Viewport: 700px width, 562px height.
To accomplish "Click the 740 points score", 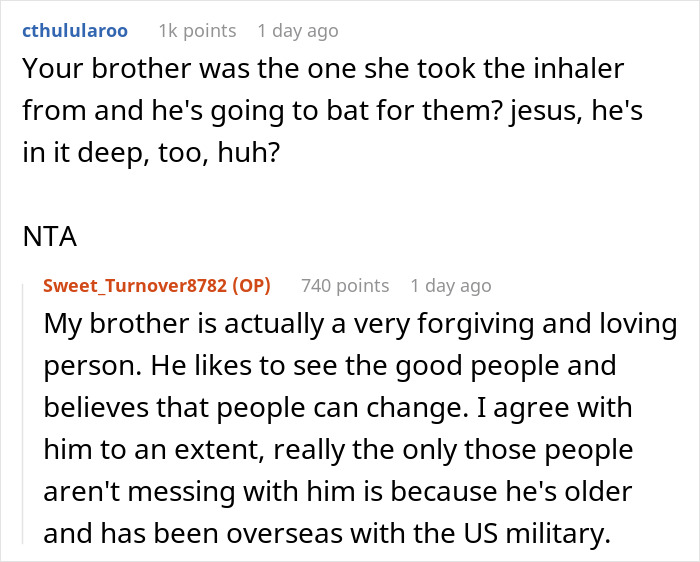I will [345, 286].
